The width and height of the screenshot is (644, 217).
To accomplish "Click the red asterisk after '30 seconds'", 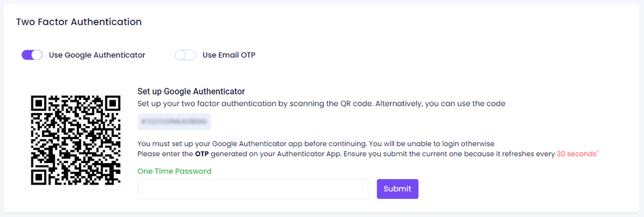I will [596, 152].
